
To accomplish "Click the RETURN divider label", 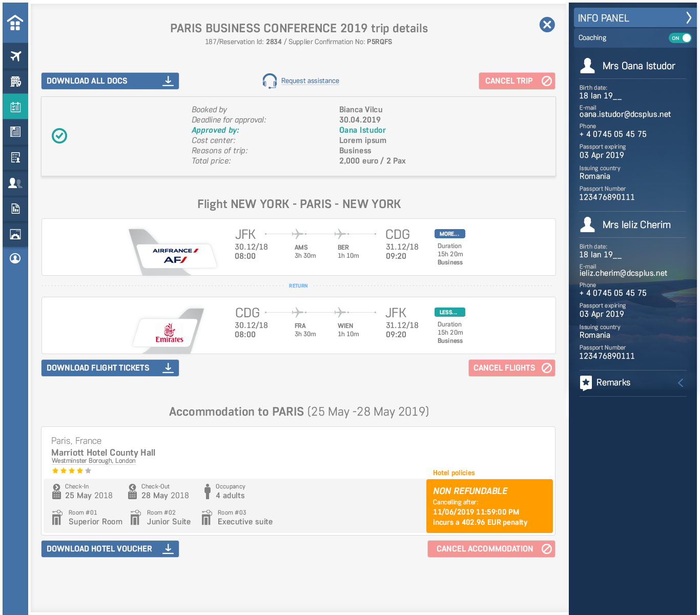I will pos(298,286).
